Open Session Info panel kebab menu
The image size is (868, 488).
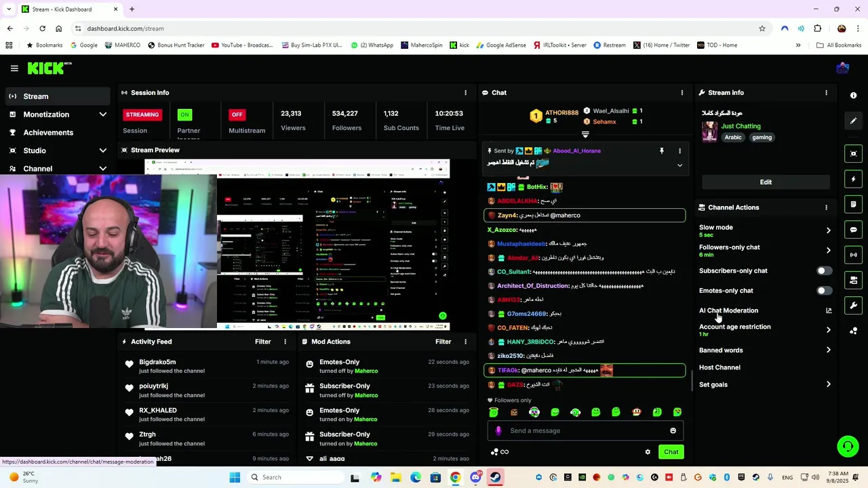point(465,93)
